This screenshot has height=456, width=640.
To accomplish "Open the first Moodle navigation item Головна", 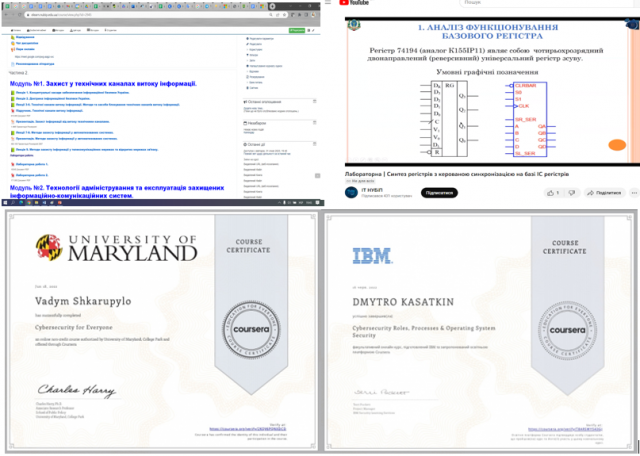I will [x=16, y=30].
